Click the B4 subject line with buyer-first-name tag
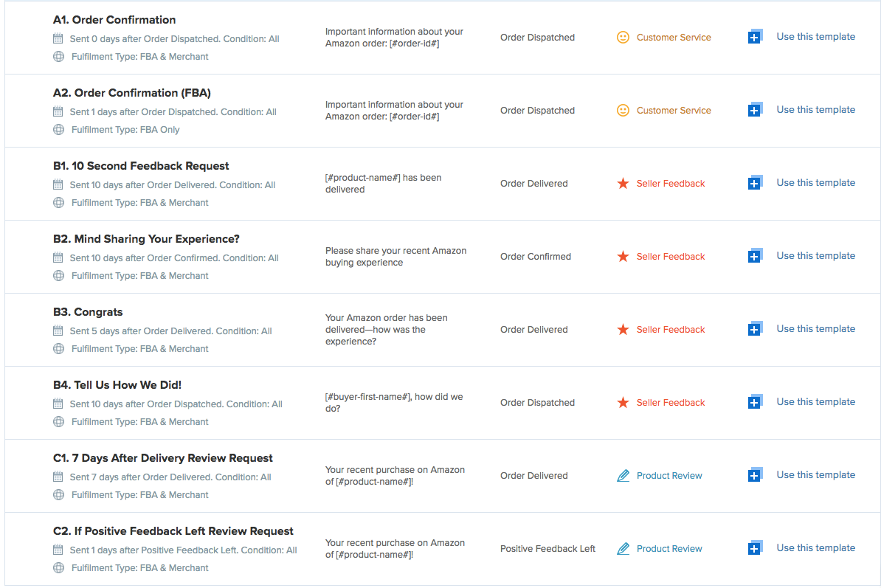The image size is (881, 588). 394,403
